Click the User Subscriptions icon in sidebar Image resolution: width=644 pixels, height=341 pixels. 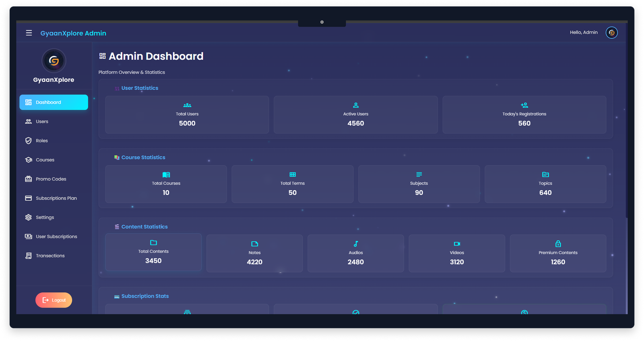[x=29, y=236]
